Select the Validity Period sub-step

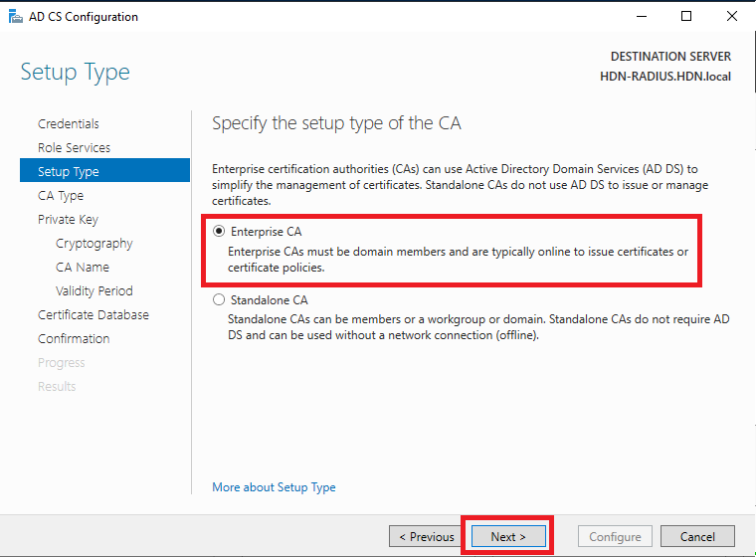94,290
